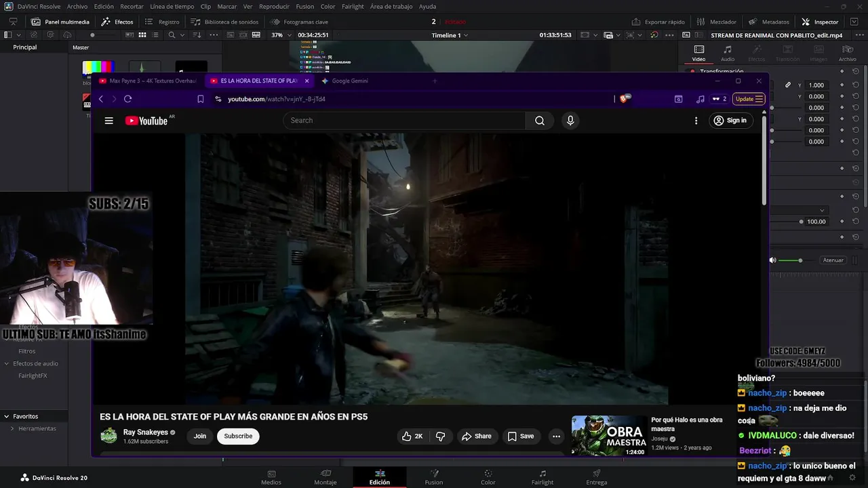Adjust the opacity slider in the Inspector

(x=802, y=222)
